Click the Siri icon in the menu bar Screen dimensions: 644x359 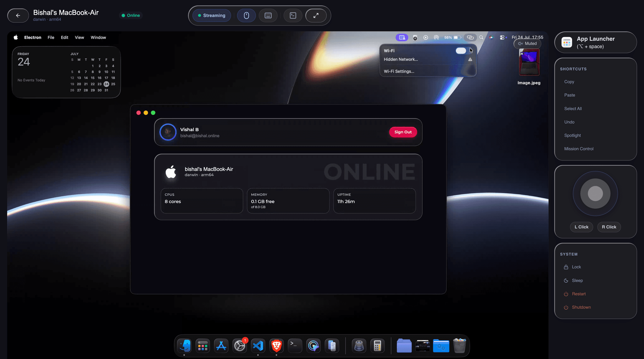(x=491, y=37)
